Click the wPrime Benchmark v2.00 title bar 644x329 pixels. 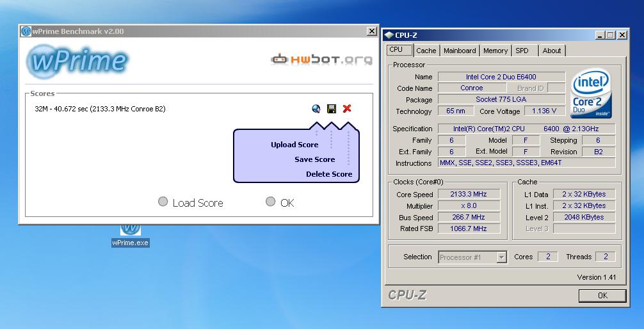tap(198, 31)
